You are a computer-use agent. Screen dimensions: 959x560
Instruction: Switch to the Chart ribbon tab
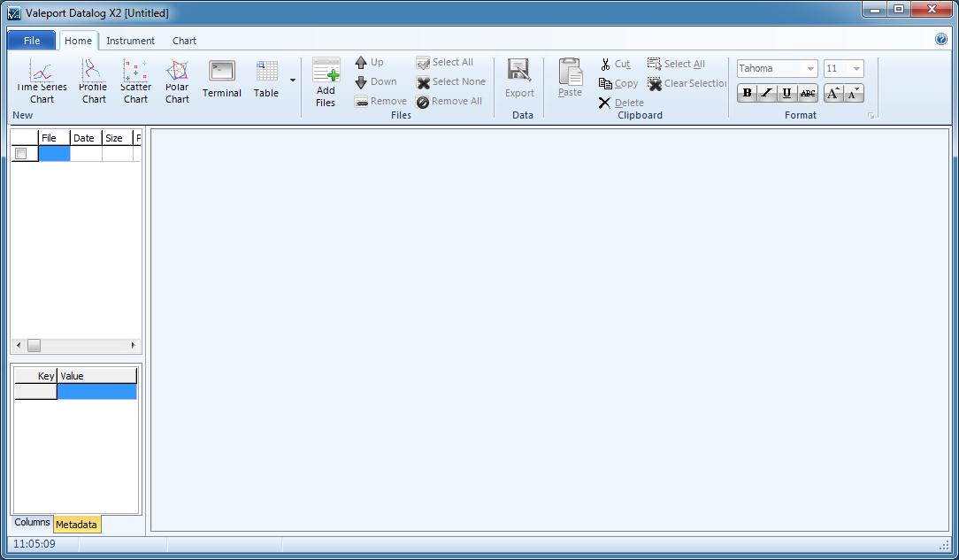tap(184, 41)
